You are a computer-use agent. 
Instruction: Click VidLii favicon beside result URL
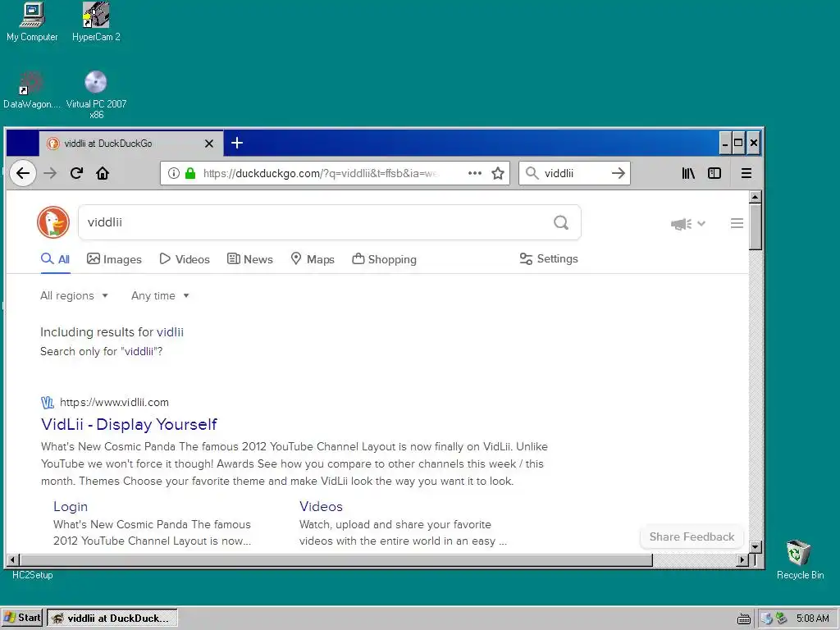click(x=47, y=402)
